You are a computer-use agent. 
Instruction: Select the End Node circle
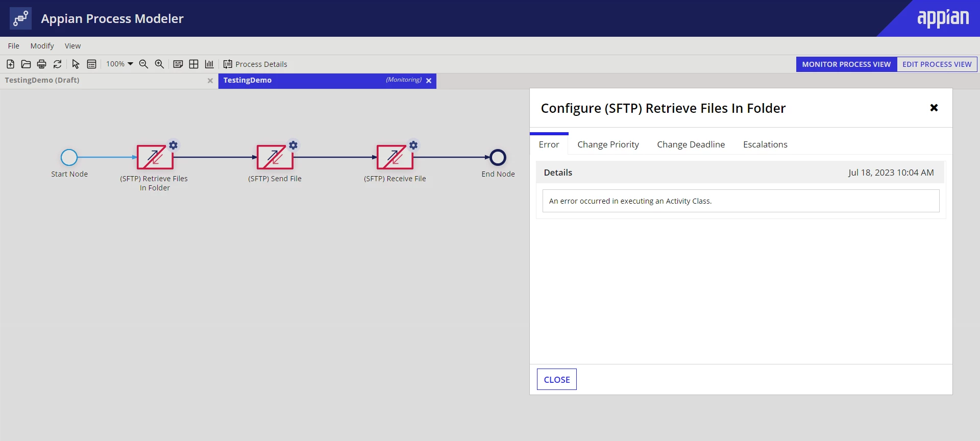tap(498, 157)
